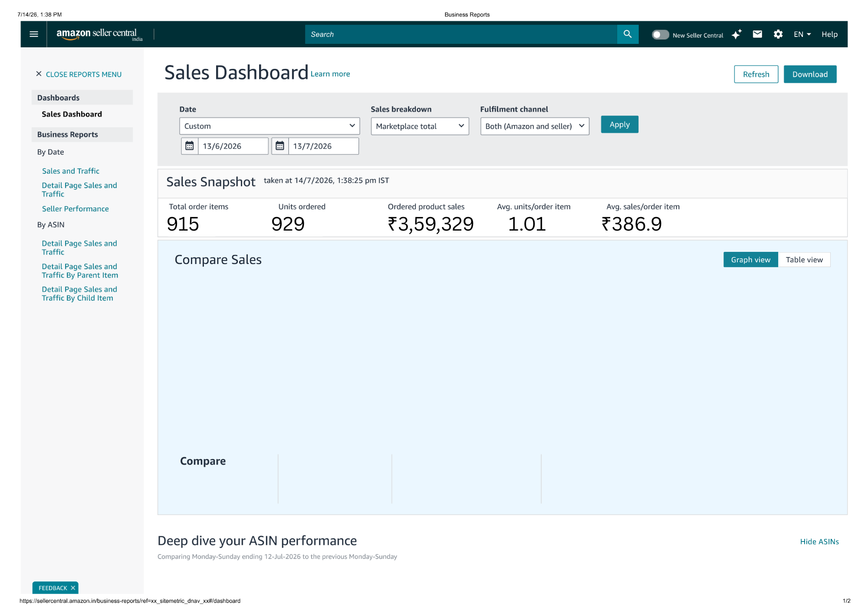Image resolution: width=868 pixels, height=614 pixels.
Task: Click the By ASIN sidebar heading
Action: point(51,224)
